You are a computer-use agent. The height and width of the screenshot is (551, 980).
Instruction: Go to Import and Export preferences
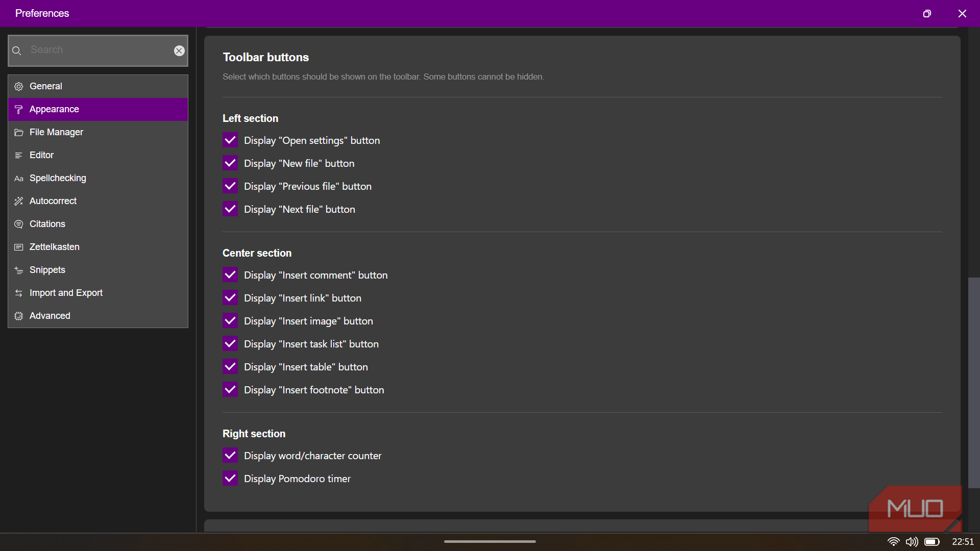coord(98,293)
